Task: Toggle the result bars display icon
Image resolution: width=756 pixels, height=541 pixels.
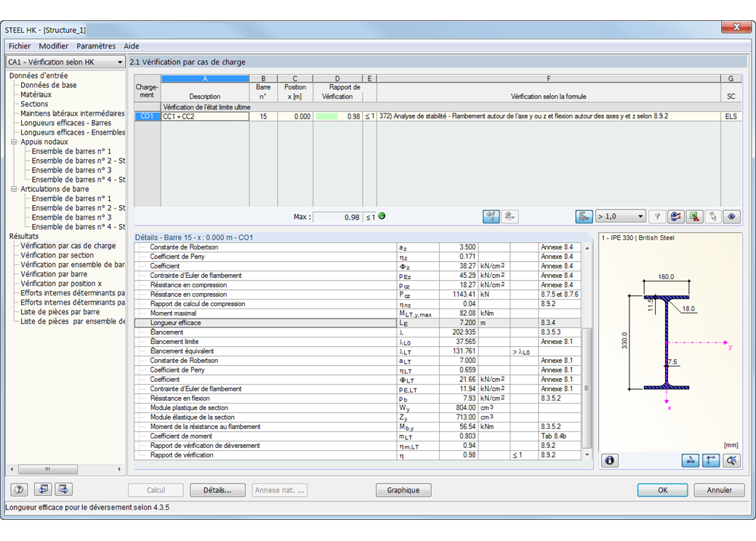Action: pos(584,217)
